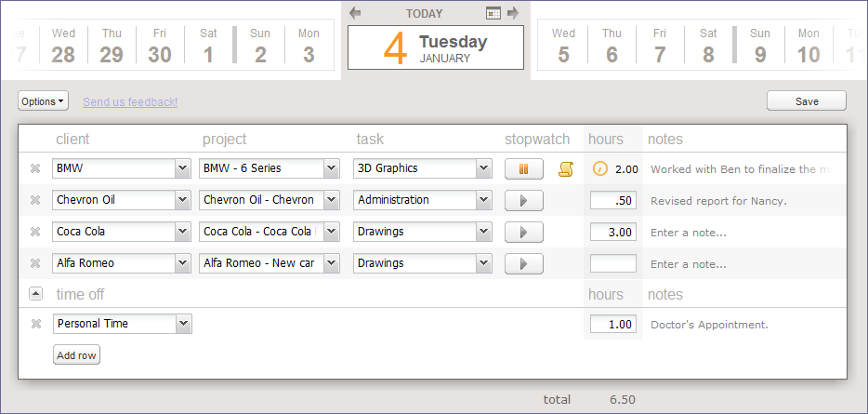Remove the Personal Time row
Viewport: 868px width, 414px height.
[x=36, y=324]
